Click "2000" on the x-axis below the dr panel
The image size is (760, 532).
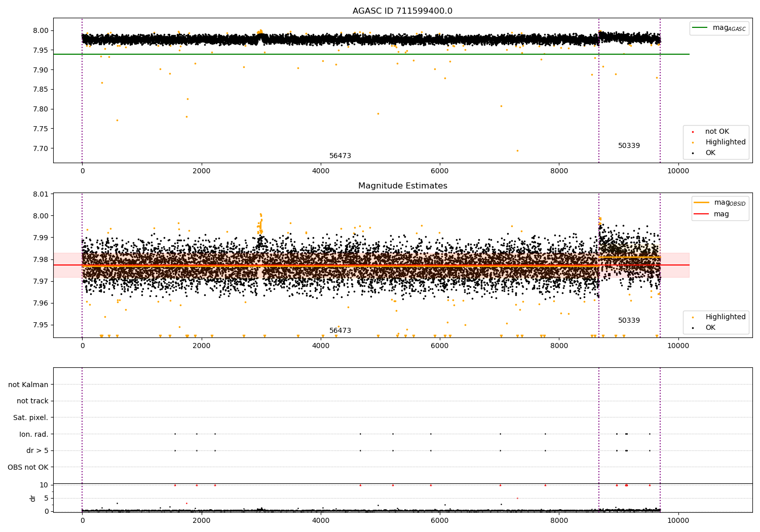tap(202, 521)
